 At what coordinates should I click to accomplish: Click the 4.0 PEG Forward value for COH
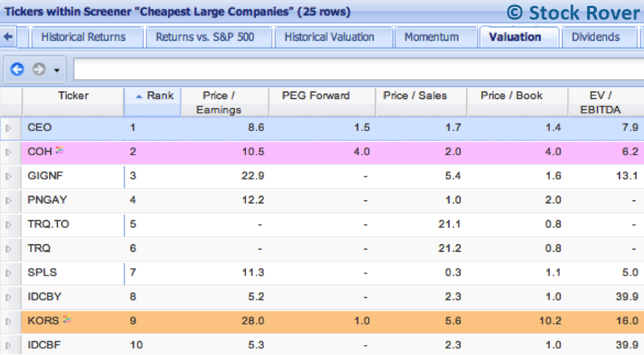pos(362,152)
